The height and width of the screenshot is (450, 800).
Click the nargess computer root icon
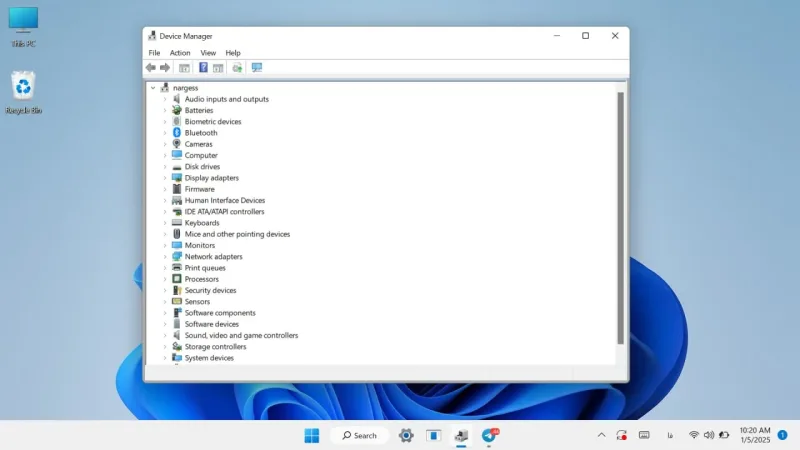pos(164,88)
